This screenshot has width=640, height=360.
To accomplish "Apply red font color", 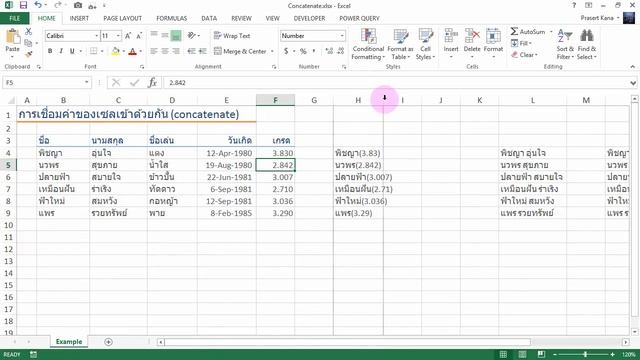I will [x=132, y=51].
